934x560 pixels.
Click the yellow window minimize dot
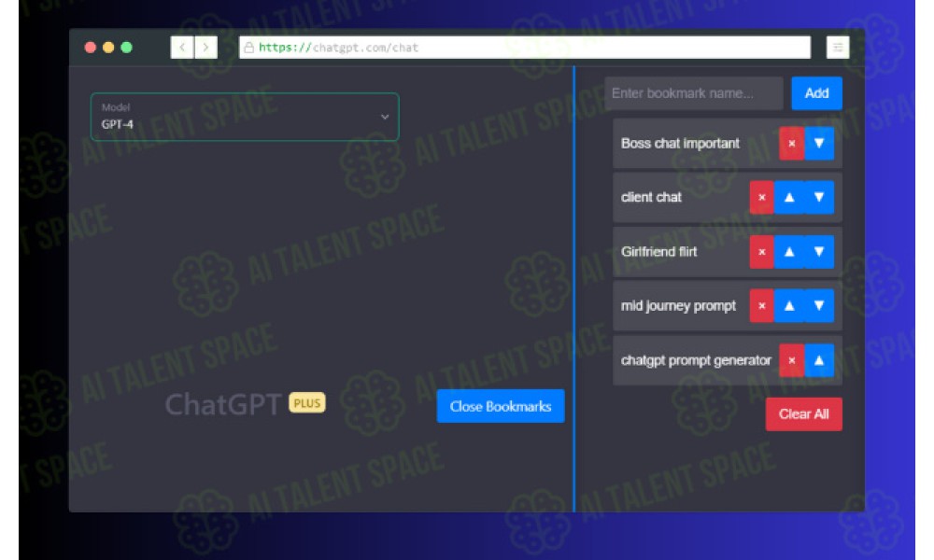(x=108, y=48)
